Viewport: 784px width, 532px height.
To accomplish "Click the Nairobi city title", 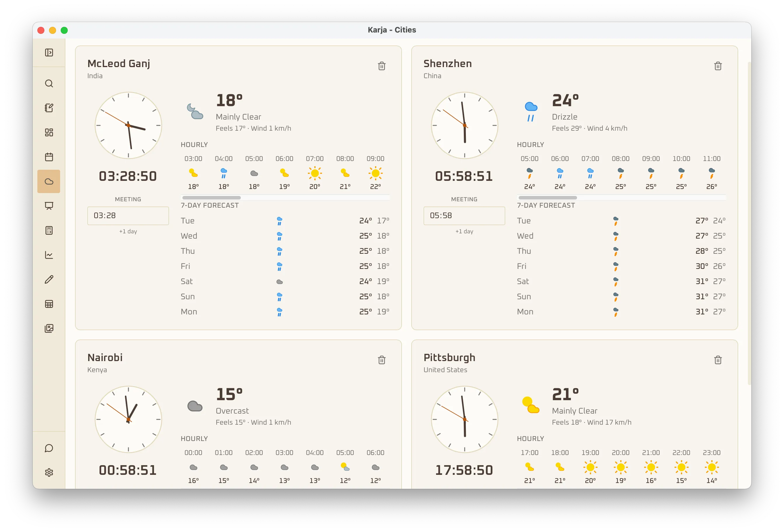I will (x=105, y=358).
